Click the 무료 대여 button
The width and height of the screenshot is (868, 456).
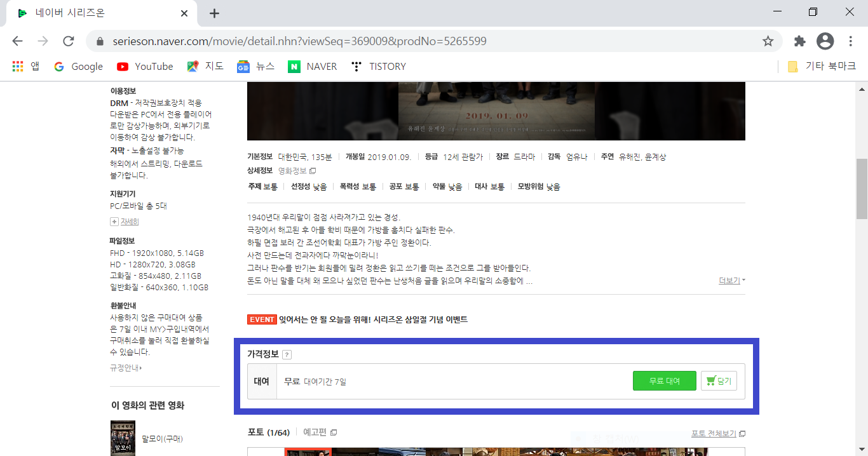point(665,381)
